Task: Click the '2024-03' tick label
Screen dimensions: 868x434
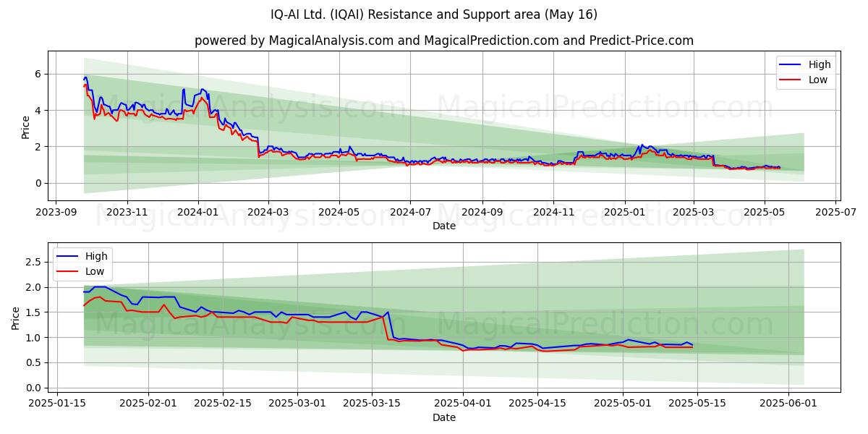Action: coord(268,213)
